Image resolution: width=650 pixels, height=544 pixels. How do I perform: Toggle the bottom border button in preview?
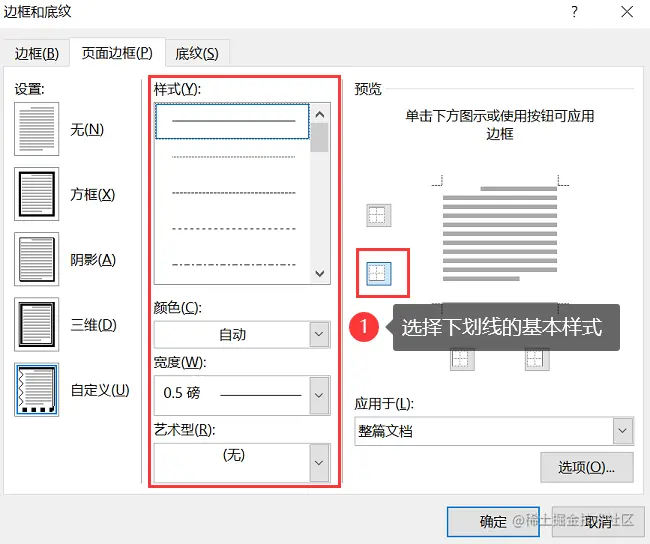pyautogui.click(x=378, y=274)
